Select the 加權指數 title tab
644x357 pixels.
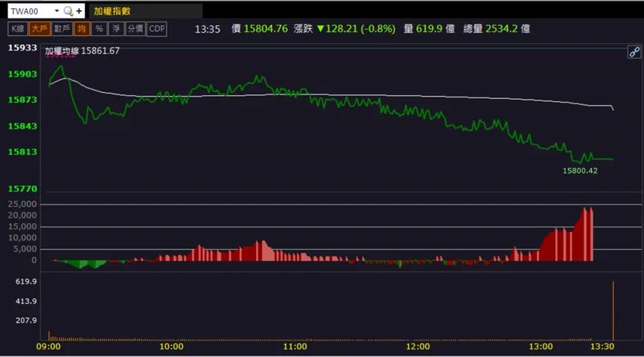(x=112, y=11)
